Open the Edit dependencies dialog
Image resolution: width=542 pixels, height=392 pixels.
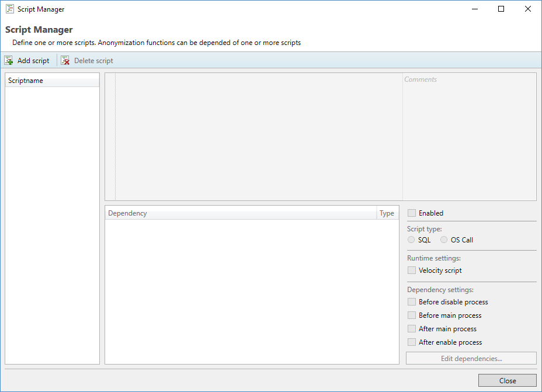click(471, 359)
